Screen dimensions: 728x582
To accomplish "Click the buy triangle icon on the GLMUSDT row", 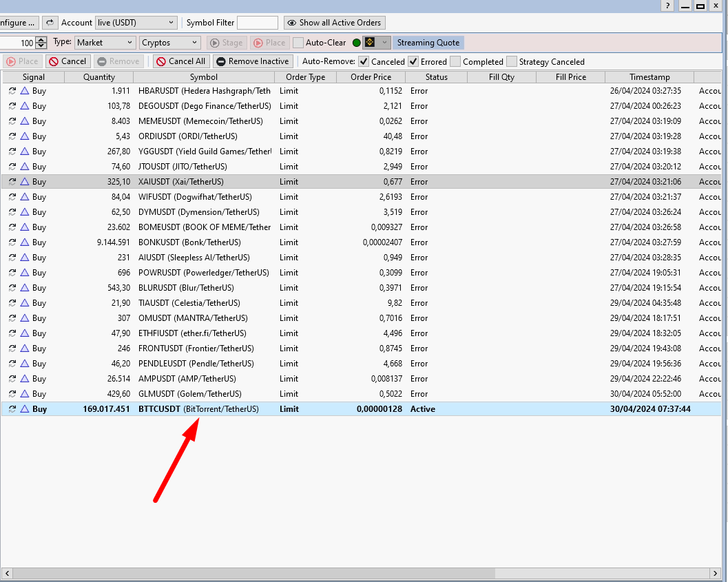I will pyautogui.click(x=25, y=394).
